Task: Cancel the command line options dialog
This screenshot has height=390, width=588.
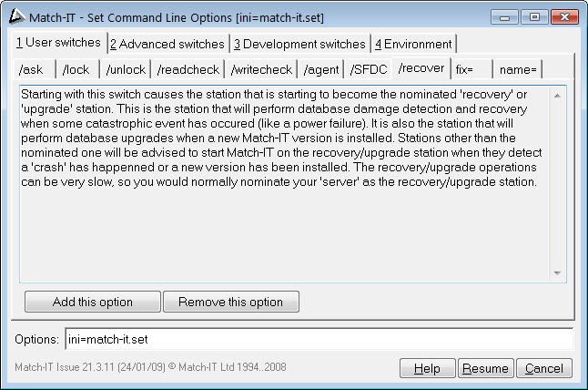Action: pyautogui.click(x=544, y=368)
